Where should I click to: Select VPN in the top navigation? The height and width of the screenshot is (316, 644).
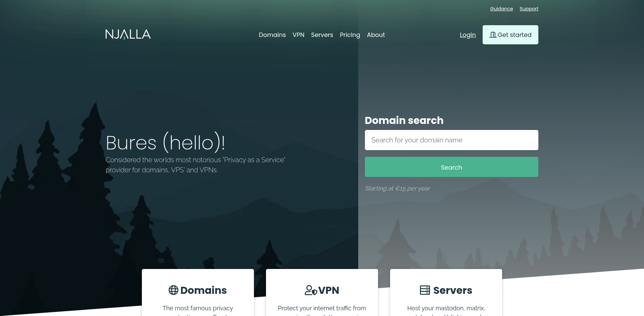(x=298, y=35)
